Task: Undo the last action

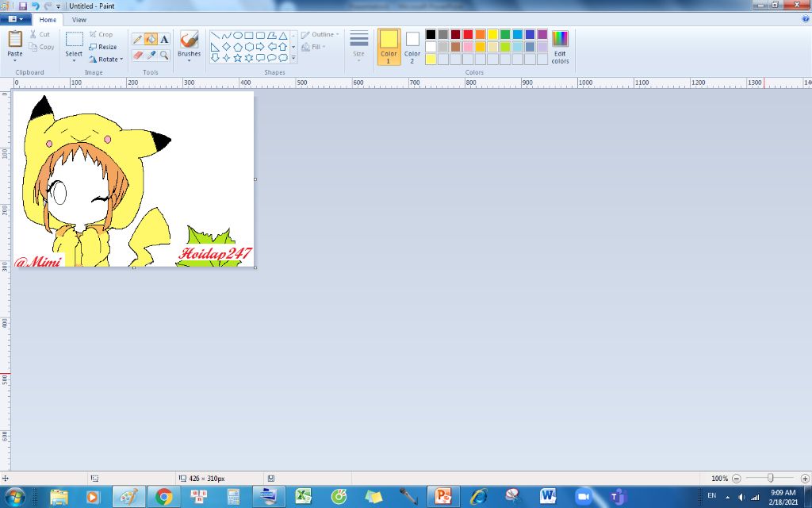Action: (x=35, y=6)
